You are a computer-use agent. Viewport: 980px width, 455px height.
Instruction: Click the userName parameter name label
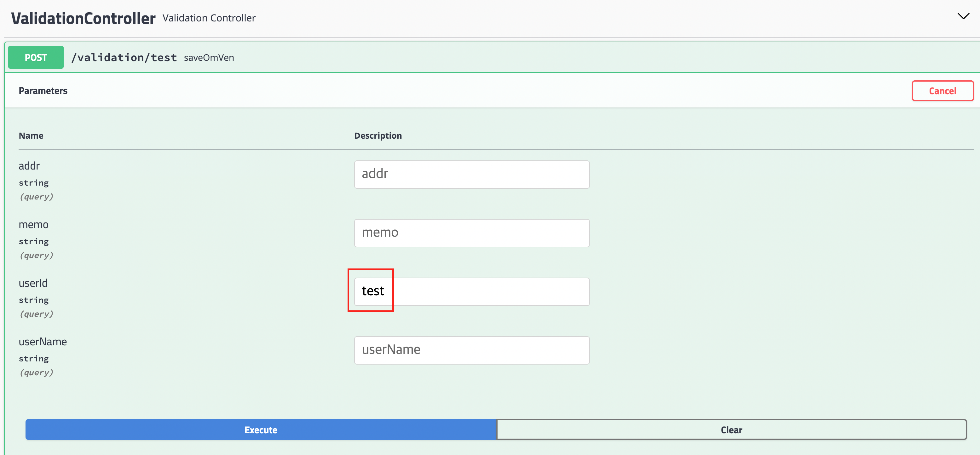[x=43, y=342]
